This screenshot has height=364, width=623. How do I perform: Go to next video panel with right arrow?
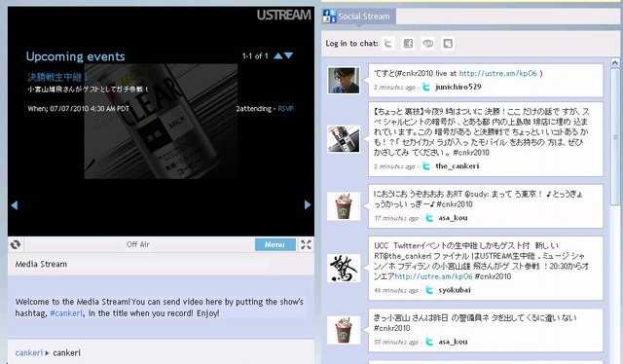coord(308,204)
